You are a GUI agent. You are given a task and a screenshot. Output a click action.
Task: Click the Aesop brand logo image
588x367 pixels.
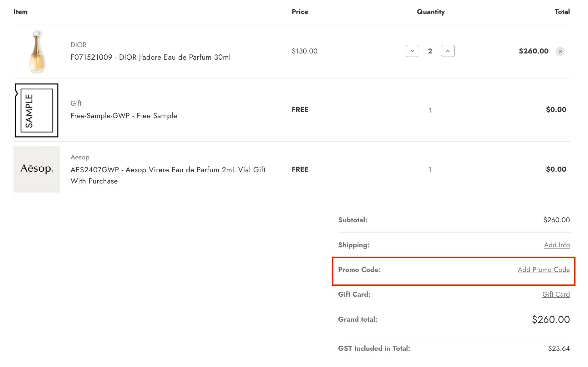click(36, 169)
